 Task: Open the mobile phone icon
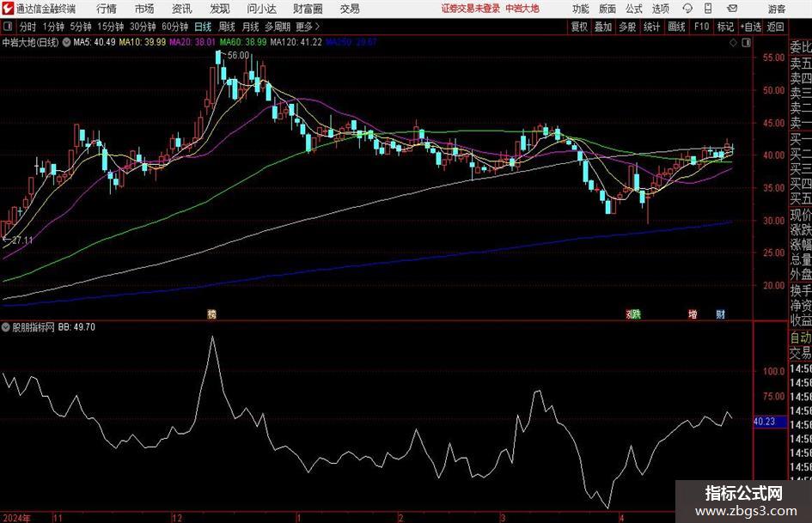pyautogui.click(x=708, y=9)
